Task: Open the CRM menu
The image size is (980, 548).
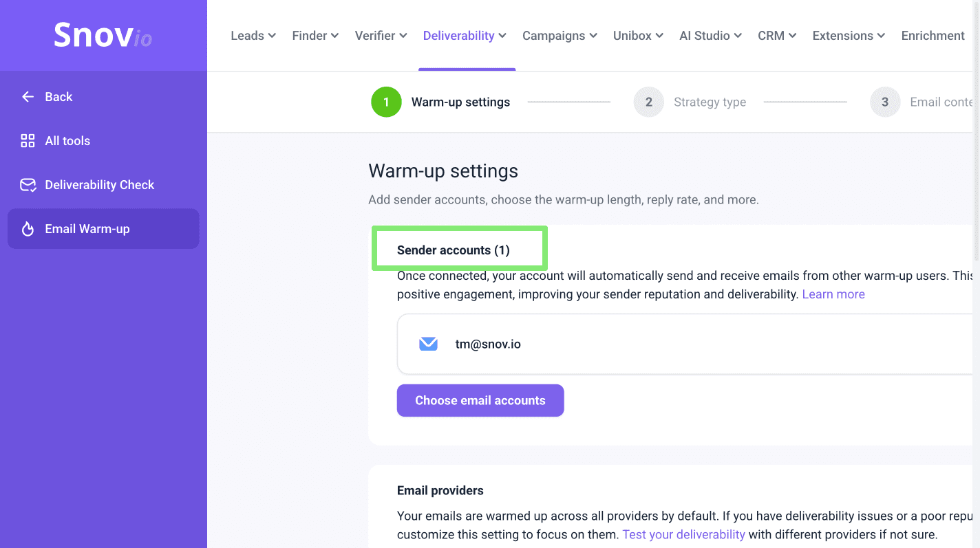Action: click(x=777, y=36)
